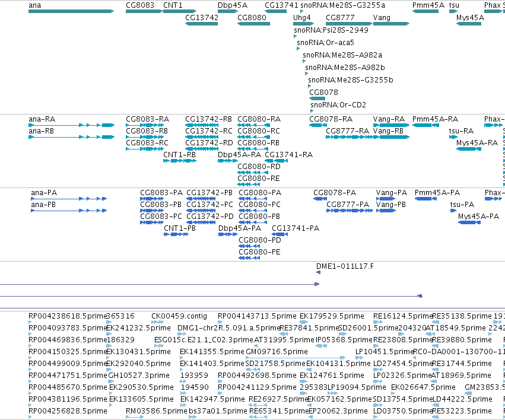
Task: Select transcript ana-RB
Action: pos(41,131)
